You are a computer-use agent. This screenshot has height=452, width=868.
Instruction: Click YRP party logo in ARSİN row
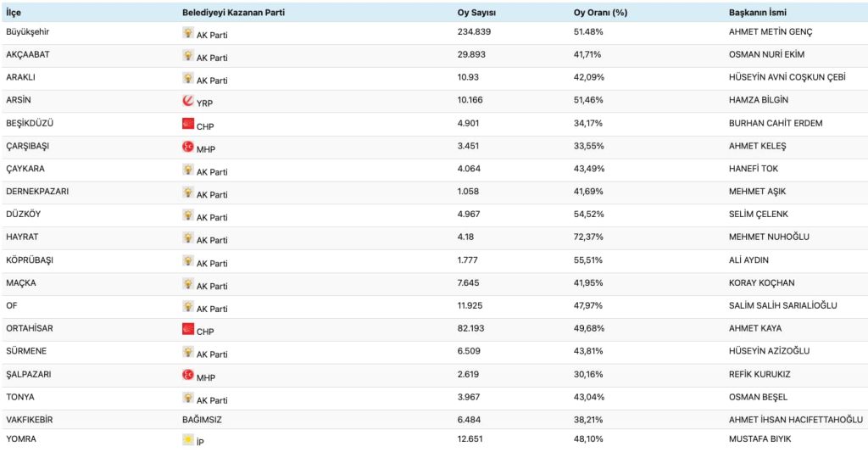coord(188,101)
